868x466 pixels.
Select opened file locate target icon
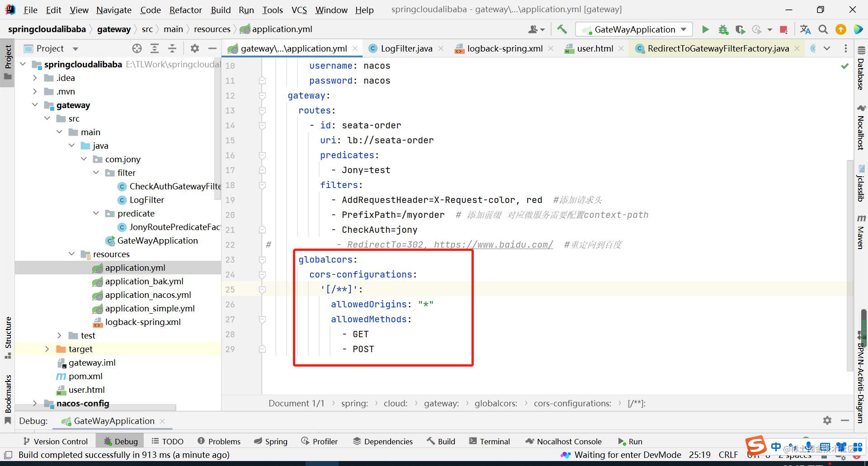point(137,48)
